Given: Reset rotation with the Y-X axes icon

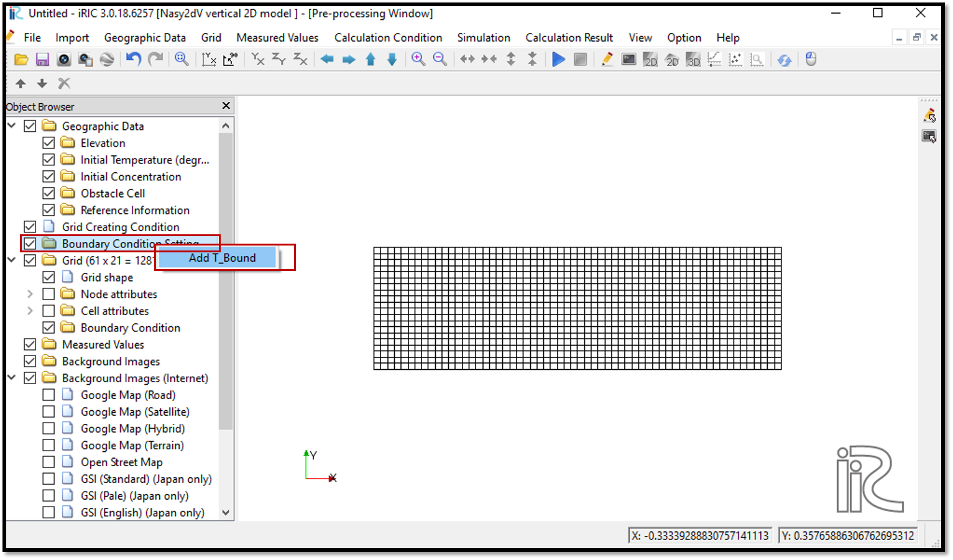Looking at the screenshot, I should (x=209, y=59).
